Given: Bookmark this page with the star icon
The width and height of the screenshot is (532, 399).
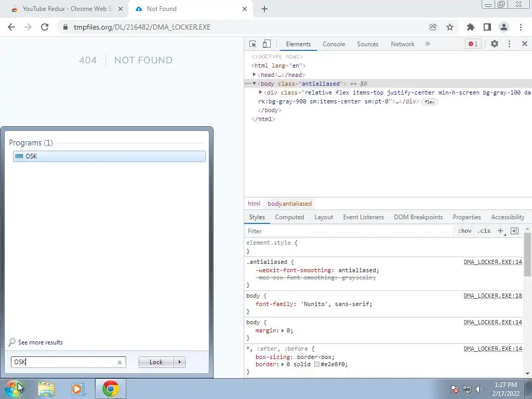Looking at the screenshot, I should [450, 27].
